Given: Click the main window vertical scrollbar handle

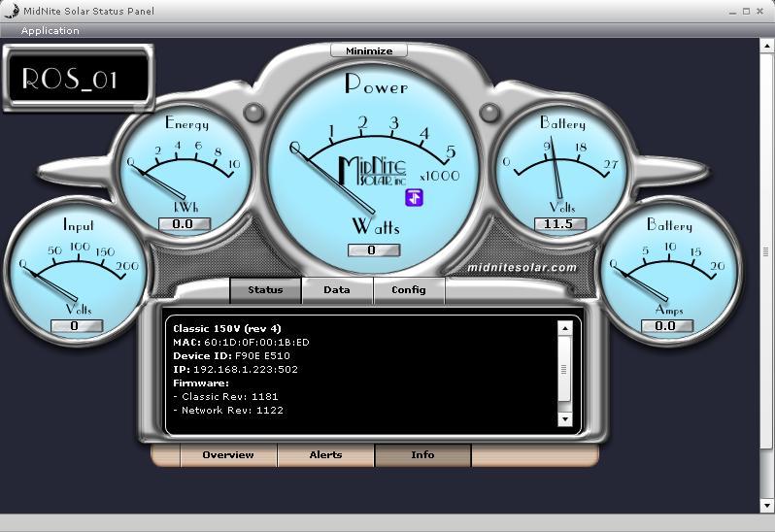Looking at the screenshot, I should click(766, 251).
